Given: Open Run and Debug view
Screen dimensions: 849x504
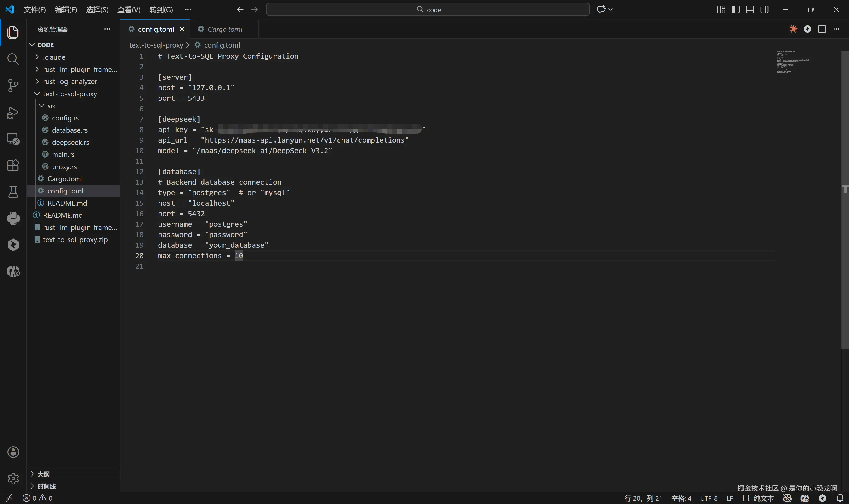Looking at the screenshot, I should tap(13, 112).
